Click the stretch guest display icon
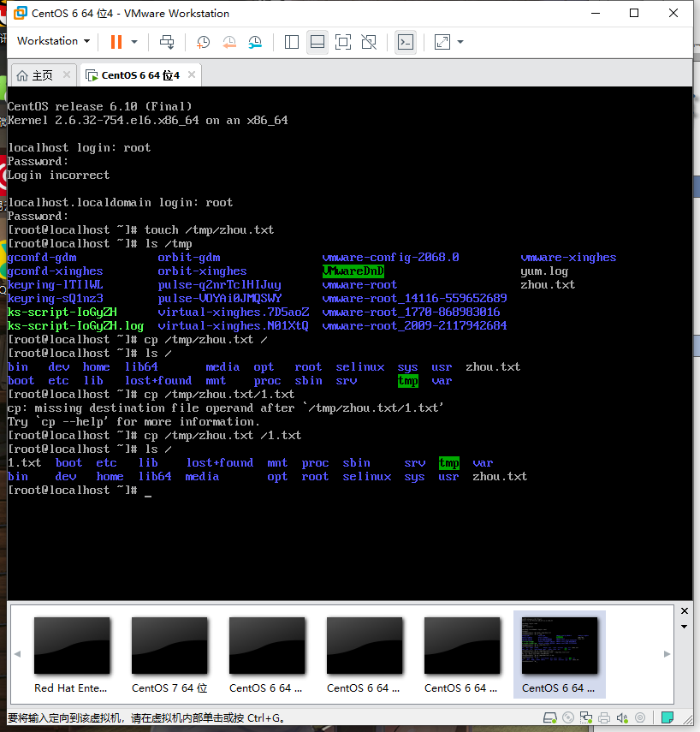Viewport: 700px width, 732px height. click(442, 42)
